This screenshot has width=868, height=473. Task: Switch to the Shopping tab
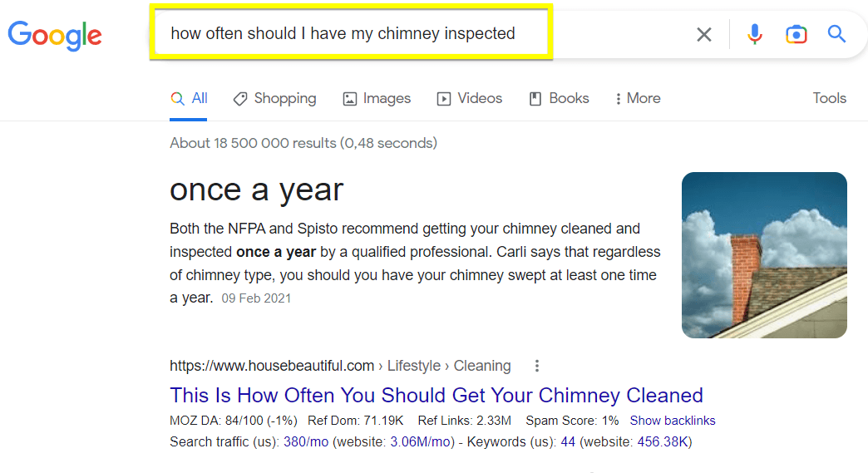(275, 98)
